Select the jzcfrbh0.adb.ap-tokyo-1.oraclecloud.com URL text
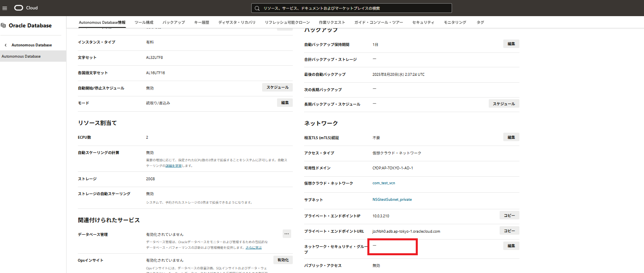The width and height of the screenshot is (644, 273). 406,231
